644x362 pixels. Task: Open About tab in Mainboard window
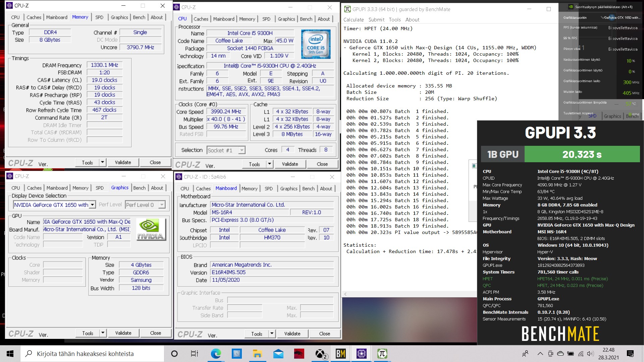[x=326, y=189]
